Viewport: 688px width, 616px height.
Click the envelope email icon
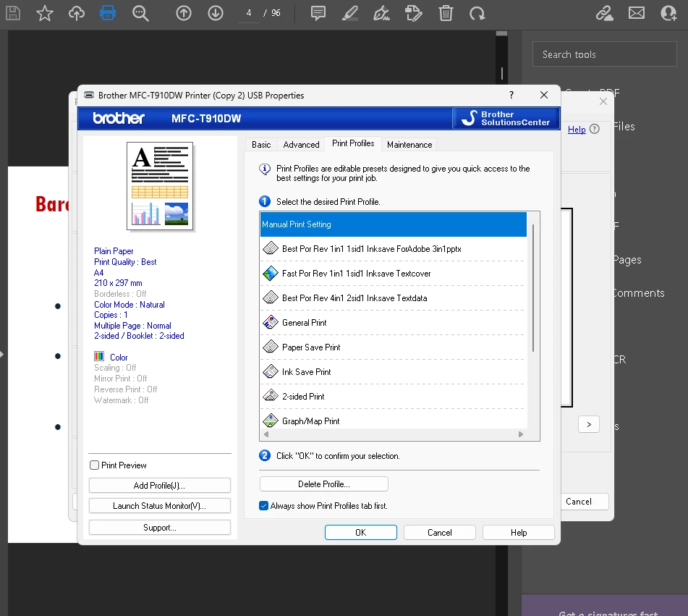(x=637, y=13)
